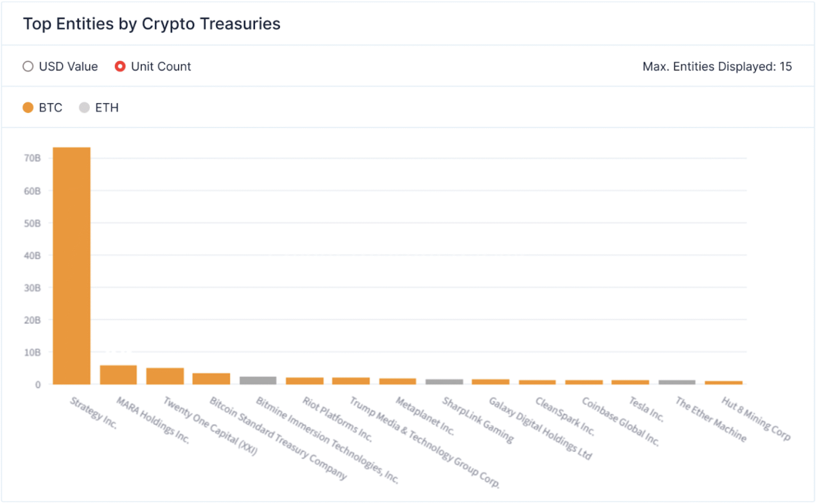Viewport: 817px width, 504px height.
Task: Click the SharpLink Gaming axis label
Action: [x=478, y=420]
